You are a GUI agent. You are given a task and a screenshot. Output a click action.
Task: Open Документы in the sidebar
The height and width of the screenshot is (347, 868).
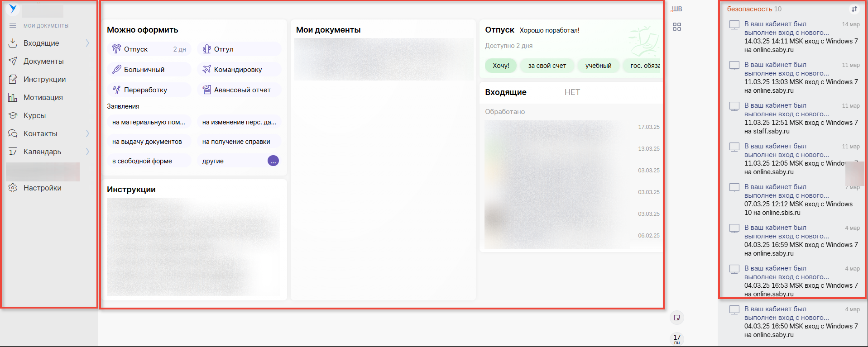(43, 61)
